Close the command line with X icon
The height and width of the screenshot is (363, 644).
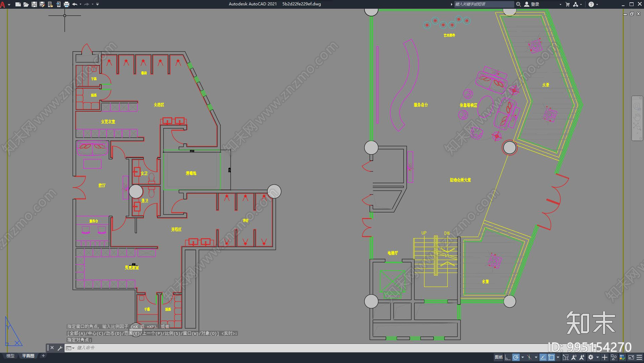click(x=52, y=348)
